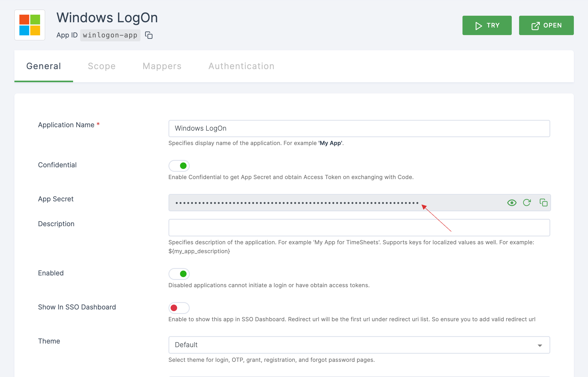This screenshot has height=377, width=588.
Task: Click the OPEN button
Action: [x=546, y=25]
